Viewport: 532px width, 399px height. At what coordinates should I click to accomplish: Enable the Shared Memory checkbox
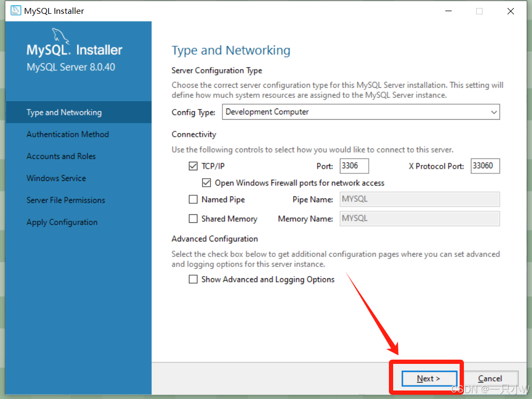click(x=193, y=219)
